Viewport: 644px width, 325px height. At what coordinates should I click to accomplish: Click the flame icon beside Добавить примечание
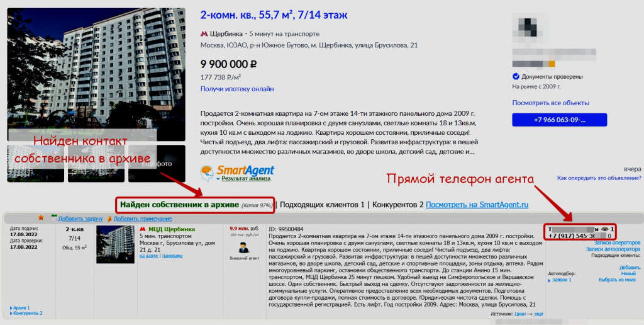pos(109,219)
